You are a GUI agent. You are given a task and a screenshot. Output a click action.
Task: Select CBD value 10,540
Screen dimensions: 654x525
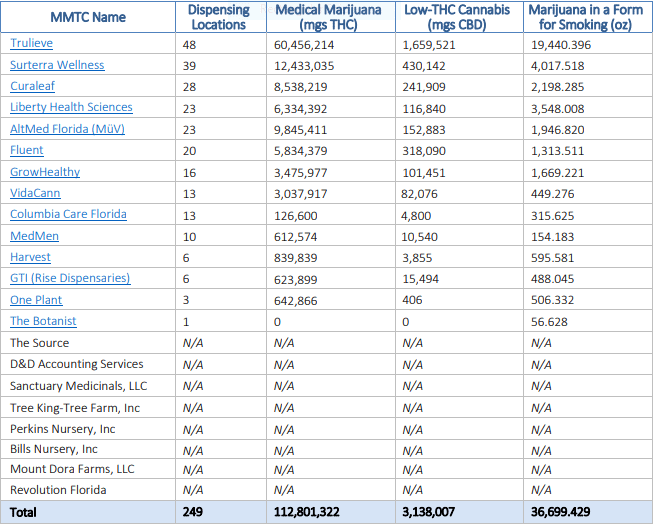(420, 237)
